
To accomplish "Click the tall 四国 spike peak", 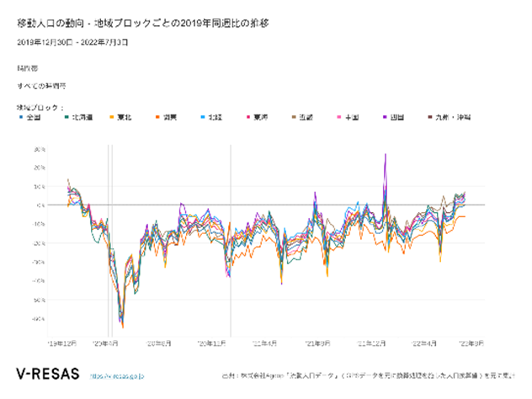I will pos(385,155).
